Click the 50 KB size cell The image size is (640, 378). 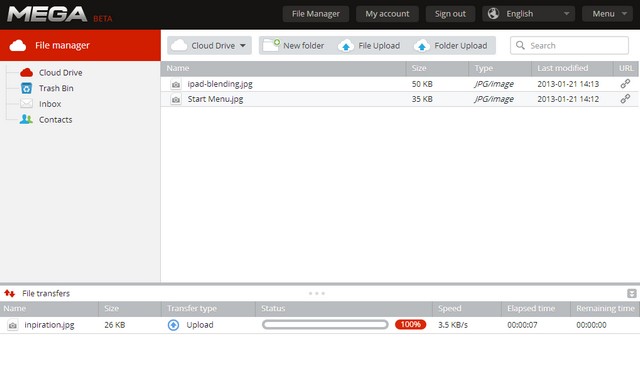[x=422, y=84]
